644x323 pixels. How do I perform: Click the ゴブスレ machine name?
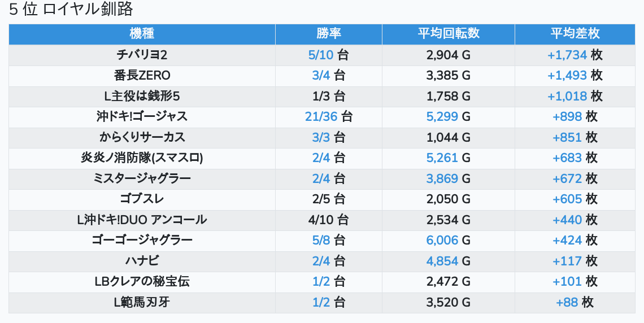(x=142, y=199)
